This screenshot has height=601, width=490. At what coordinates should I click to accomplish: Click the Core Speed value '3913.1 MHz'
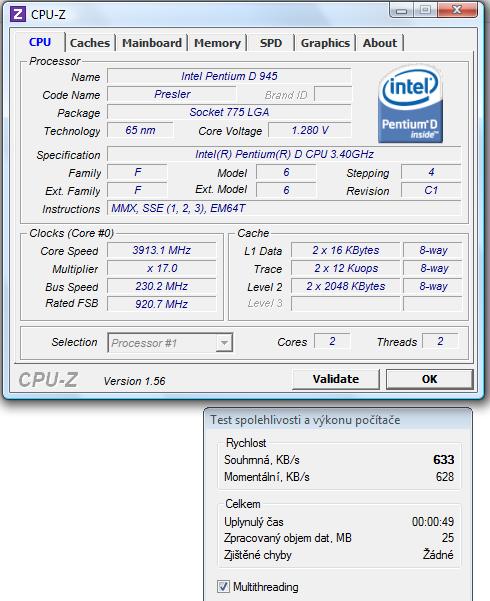click(x=161, y=250)
